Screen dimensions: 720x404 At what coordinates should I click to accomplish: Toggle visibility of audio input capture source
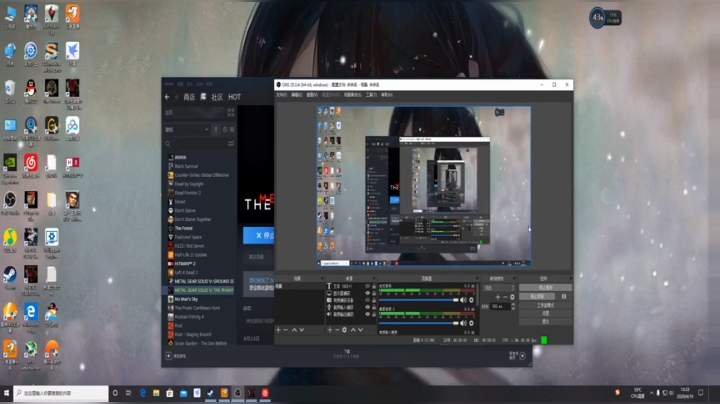[x=367, y=307]
